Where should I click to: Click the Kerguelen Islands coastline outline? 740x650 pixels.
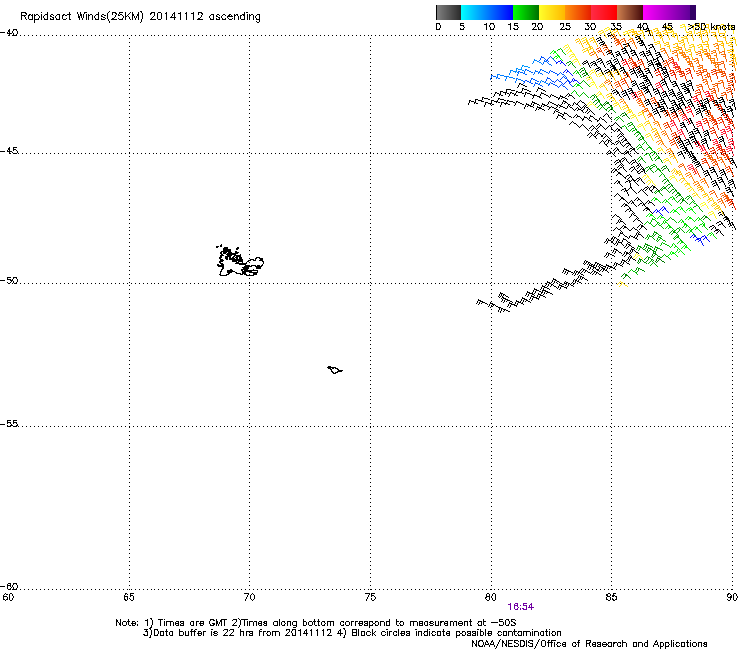[240, 261]
